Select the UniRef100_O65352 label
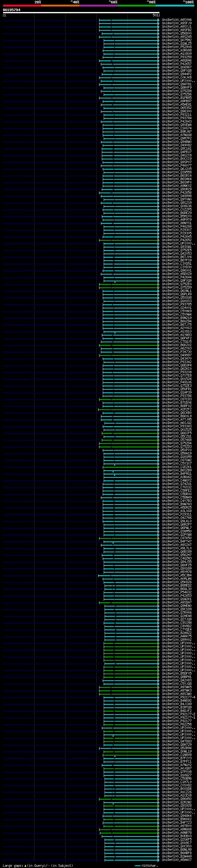 (x=176, y=108)
